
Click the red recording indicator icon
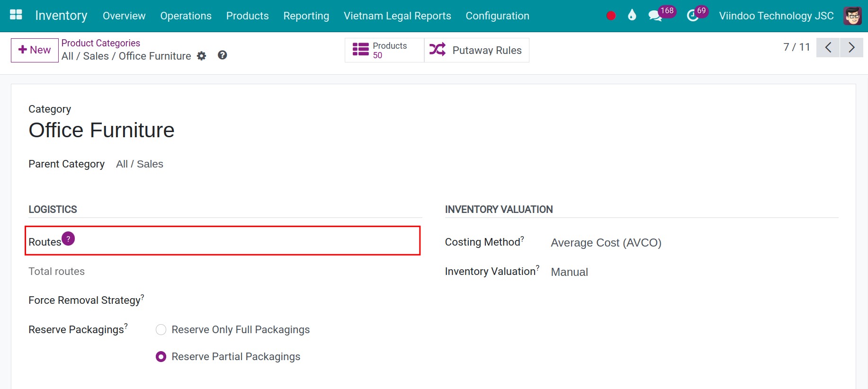(x=611, y=16)
